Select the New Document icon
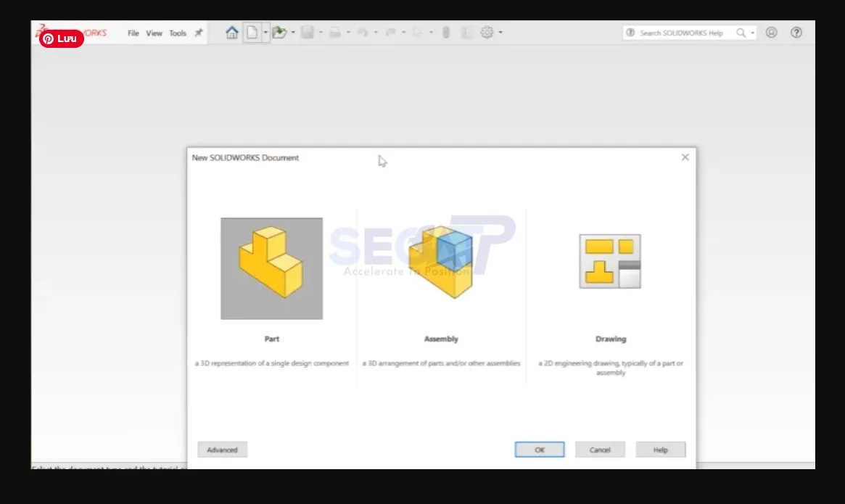Image resolution: width=845 pixels, height=504 pixels. tap(254, 32)
